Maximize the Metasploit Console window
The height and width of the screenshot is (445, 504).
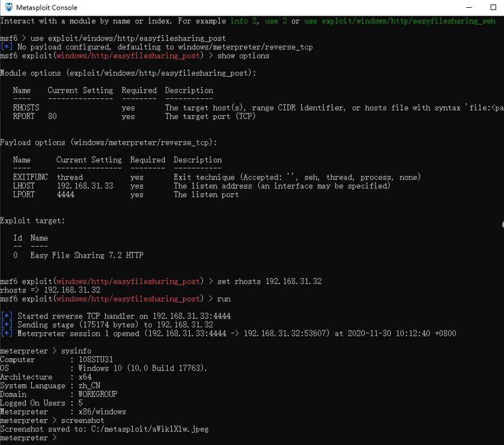493,7
